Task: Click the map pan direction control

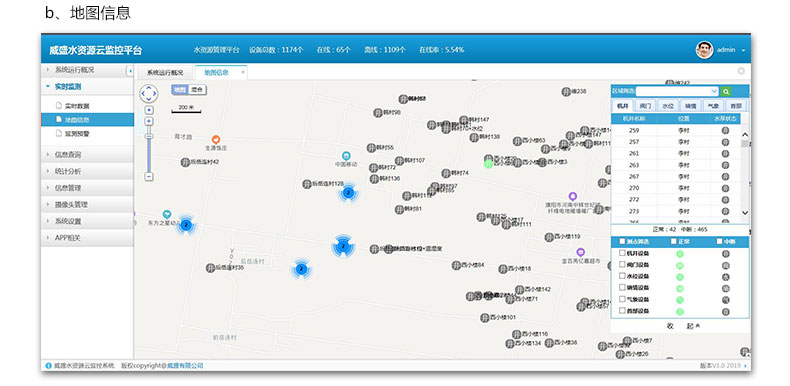Action: pos(149,94)
